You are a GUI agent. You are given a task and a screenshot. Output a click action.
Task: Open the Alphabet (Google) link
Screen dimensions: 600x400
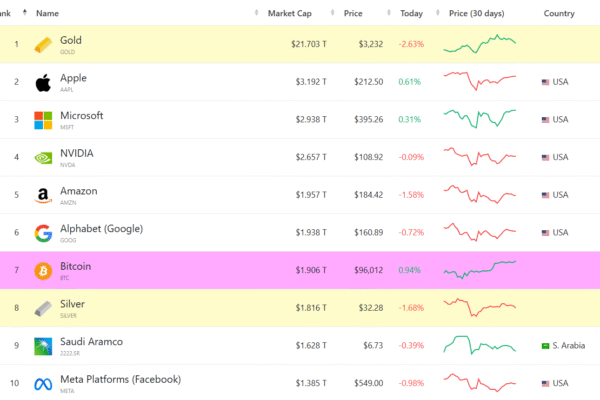(101, 229)
